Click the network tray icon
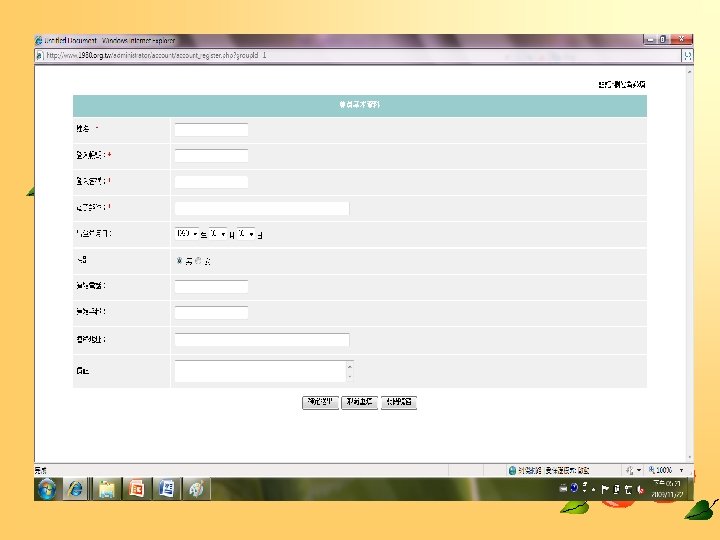720x540 pixels. pyautogui.click(x=628, y=489)
